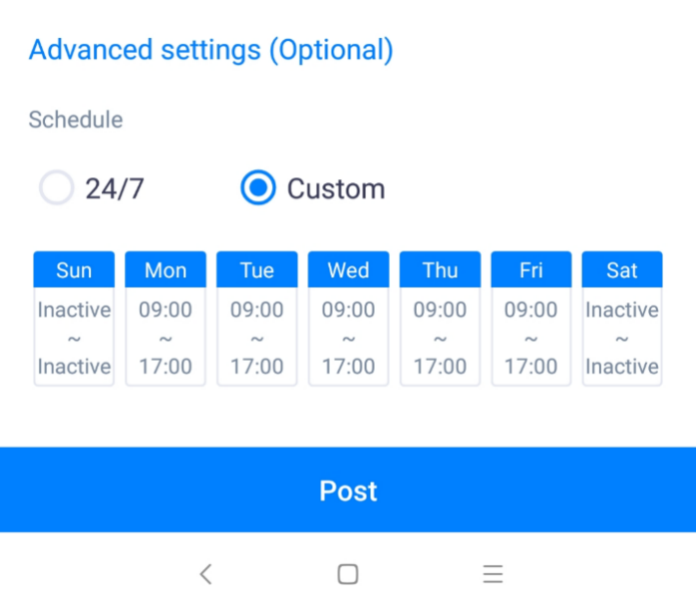Open the Wed schedule header
696x616 pixels.
point(348,270)
